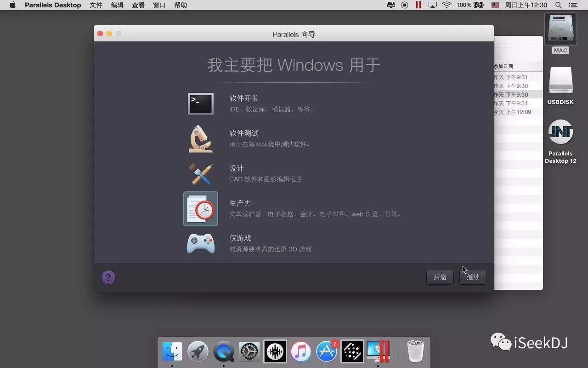Click the record circle menu bar icon

pyautogui.click(x=405, y=5)
